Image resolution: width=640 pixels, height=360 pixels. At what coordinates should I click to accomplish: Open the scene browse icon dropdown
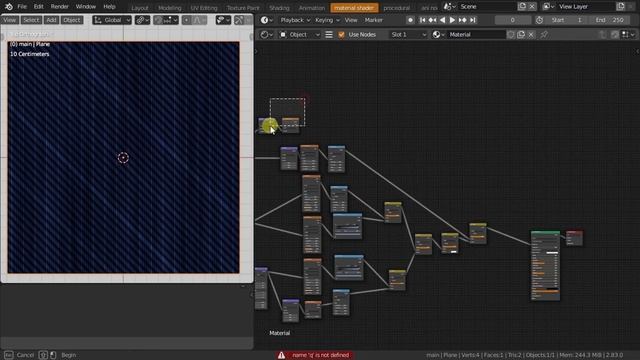(449, 7)
